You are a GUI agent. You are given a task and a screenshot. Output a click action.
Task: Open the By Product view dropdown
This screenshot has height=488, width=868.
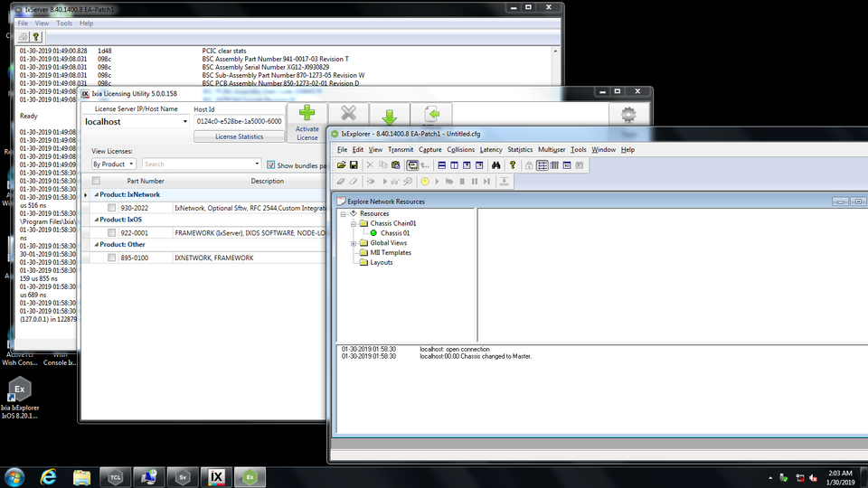pos(114,164)
